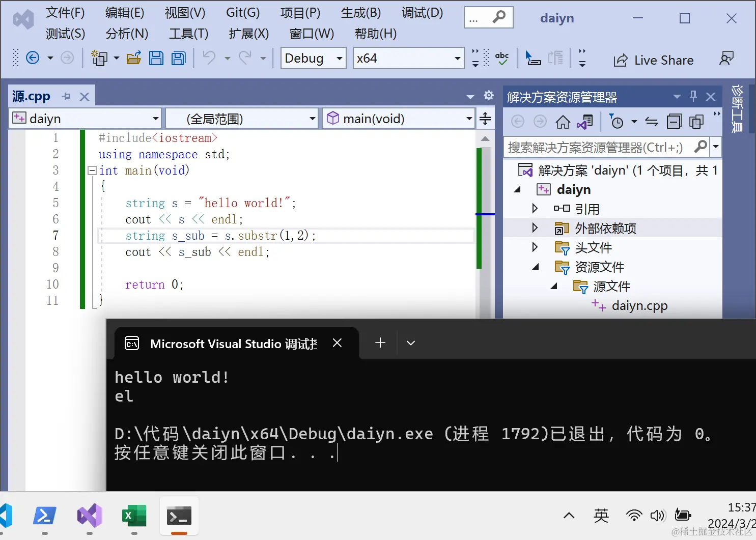Save the current file with floppy icon
This screenshot has height=540, width=756.
click(x=156, y=58)
